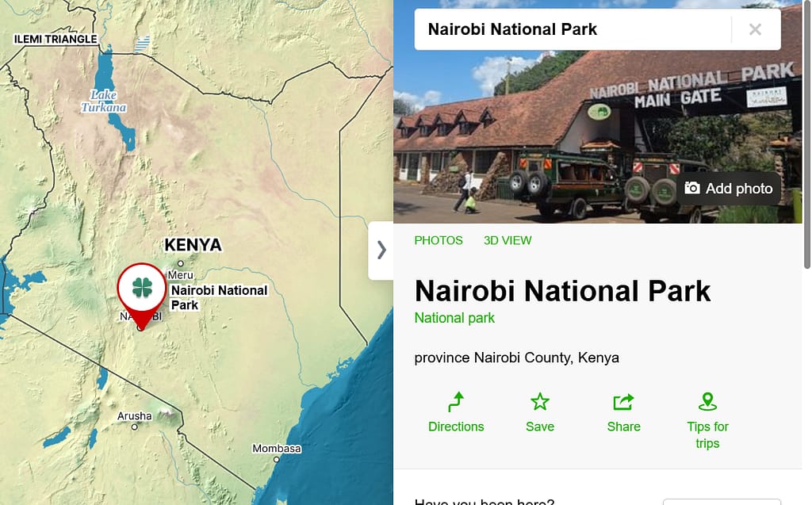This screenshot has width=812, height=505.
Task: Click the Nairobi National Park title
Action: (561, 291)
